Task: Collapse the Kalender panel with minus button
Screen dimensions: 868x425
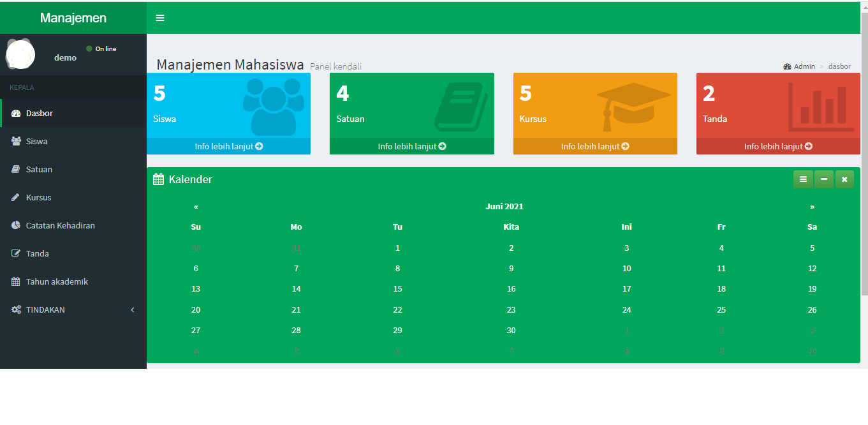Action: 824,179
